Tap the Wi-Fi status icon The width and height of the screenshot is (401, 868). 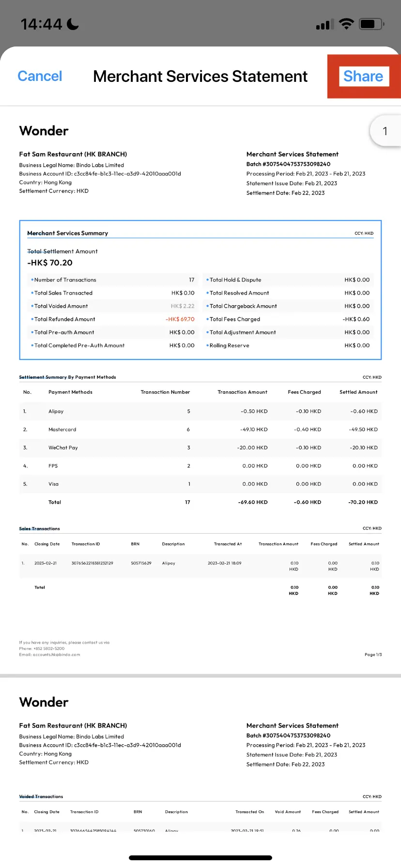346,24
